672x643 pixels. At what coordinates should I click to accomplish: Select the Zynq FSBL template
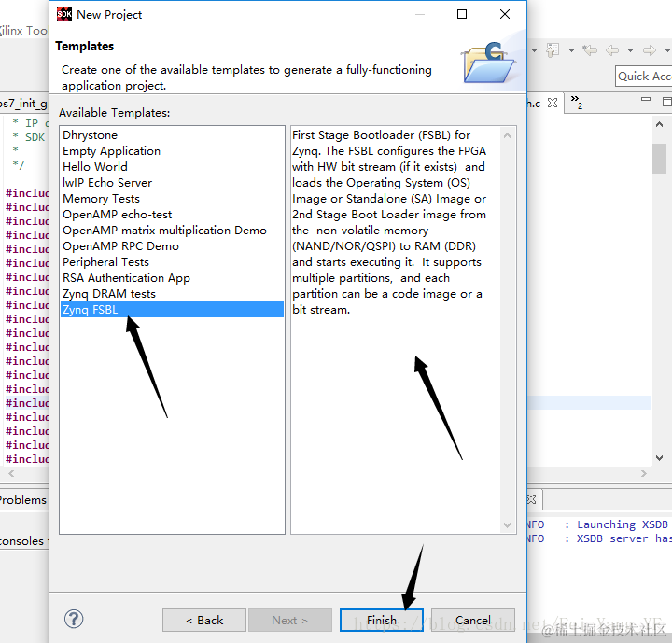172,310
